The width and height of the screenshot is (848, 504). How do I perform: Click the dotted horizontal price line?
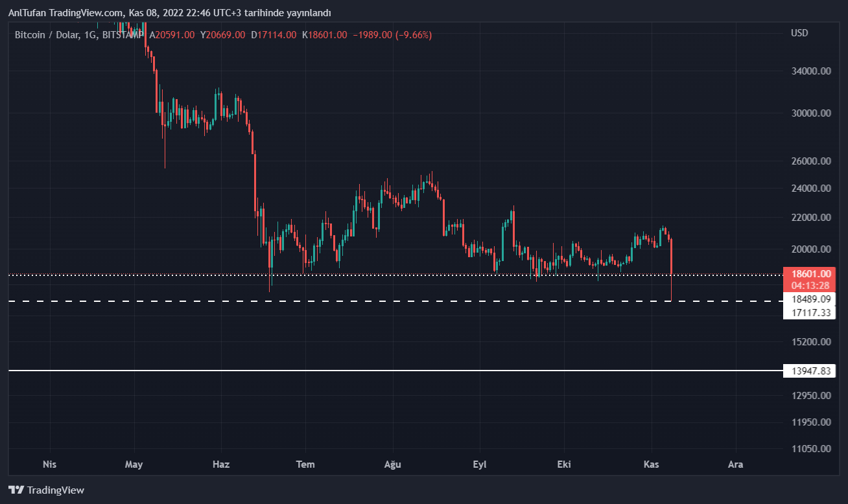point(389,275)
